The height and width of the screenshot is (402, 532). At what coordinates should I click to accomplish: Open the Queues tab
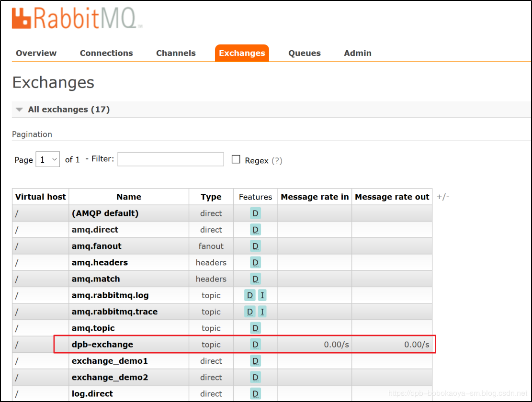(x=305, y=53)
